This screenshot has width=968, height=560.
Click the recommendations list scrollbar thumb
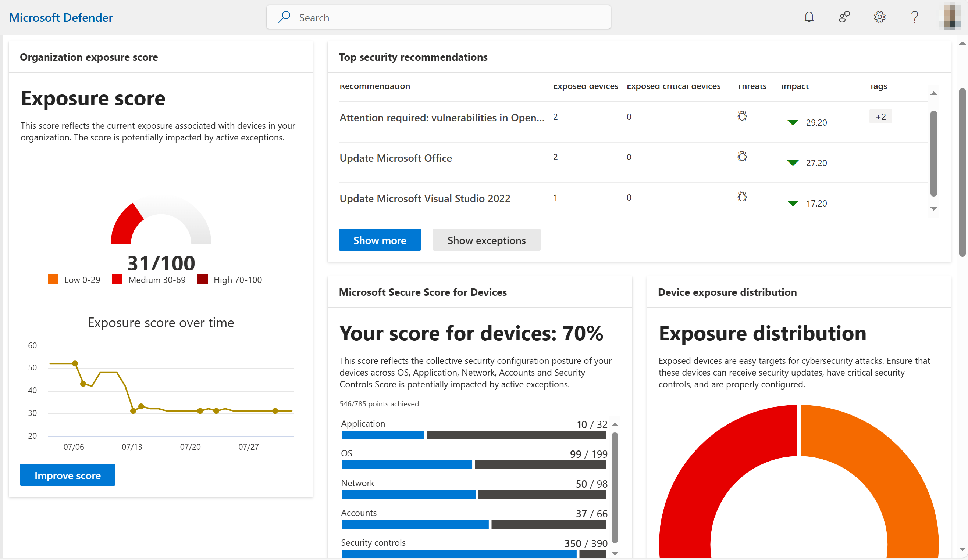pyautogui.click(x=934, y=153)
